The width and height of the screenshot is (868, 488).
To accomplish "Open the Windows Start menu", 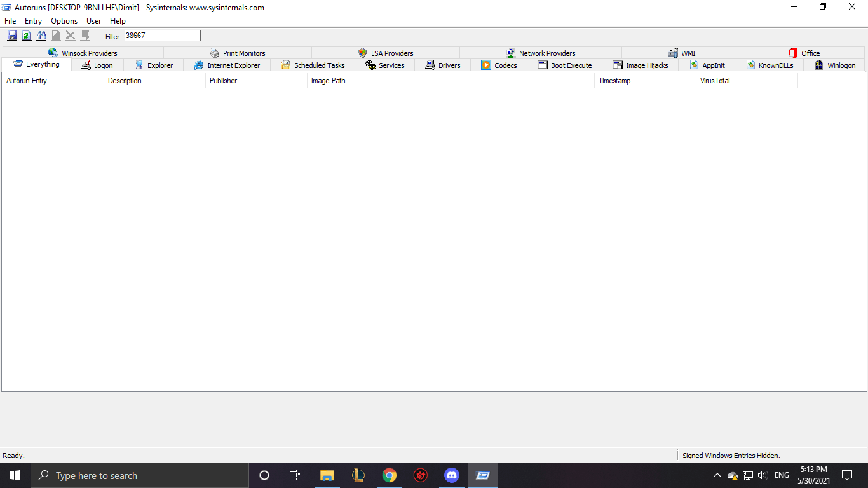I will pos(15,475).
